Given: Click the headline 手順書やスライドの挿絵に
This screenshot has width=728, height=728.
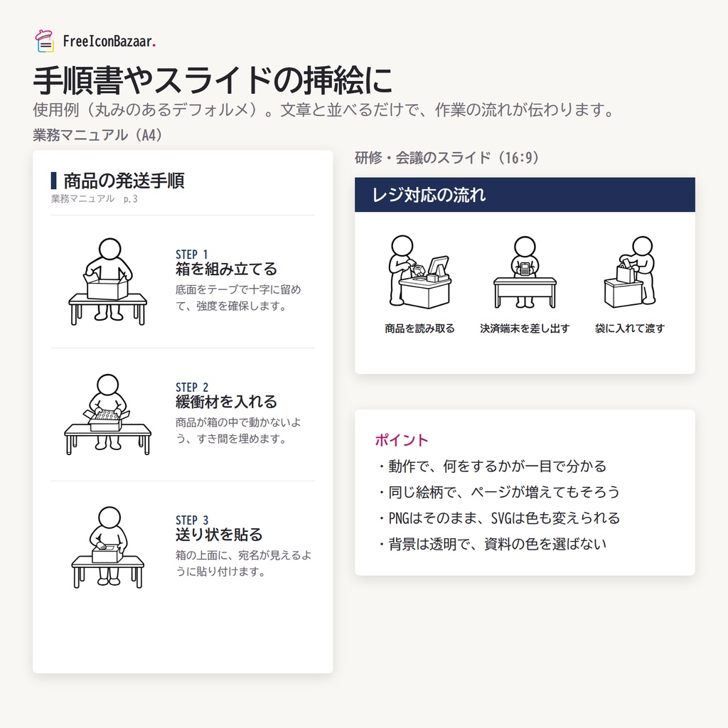Looking at the screenshot, I should [213, 80].
